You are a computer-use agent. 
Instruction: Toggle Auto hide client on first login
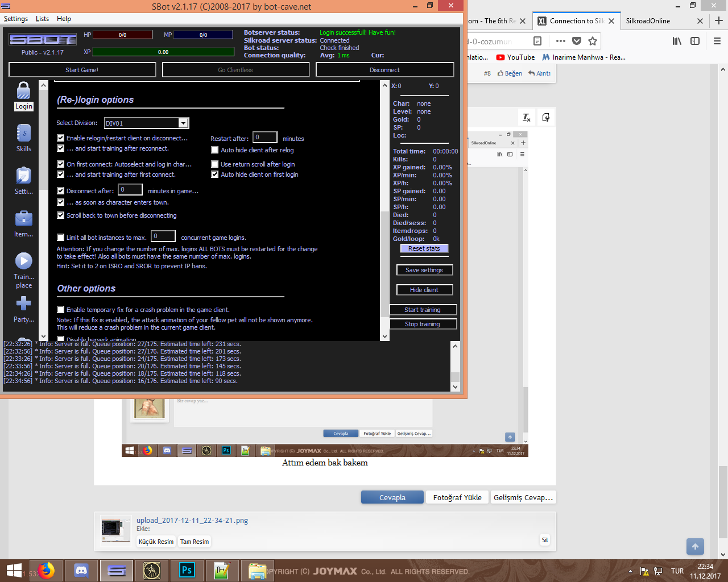(x=215, y=174)
